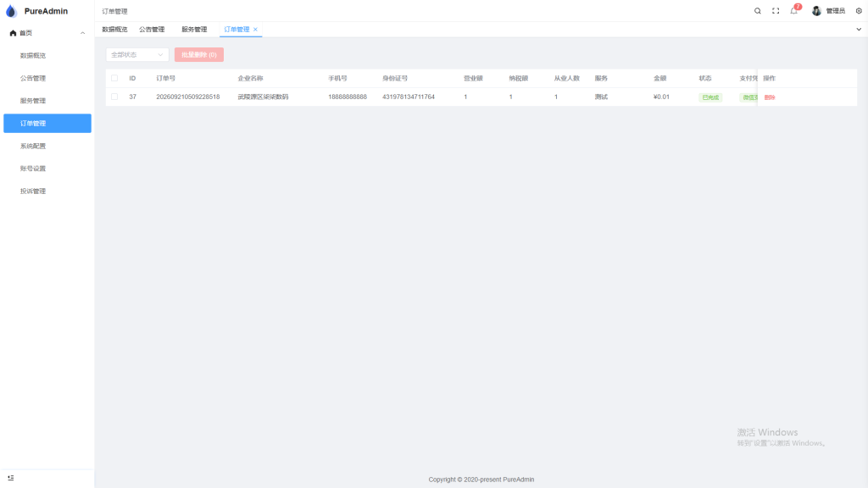Click the 测试 service cell
Image resolution: width=868 pixels, height=488 pixels.
(x=601, y=97)
